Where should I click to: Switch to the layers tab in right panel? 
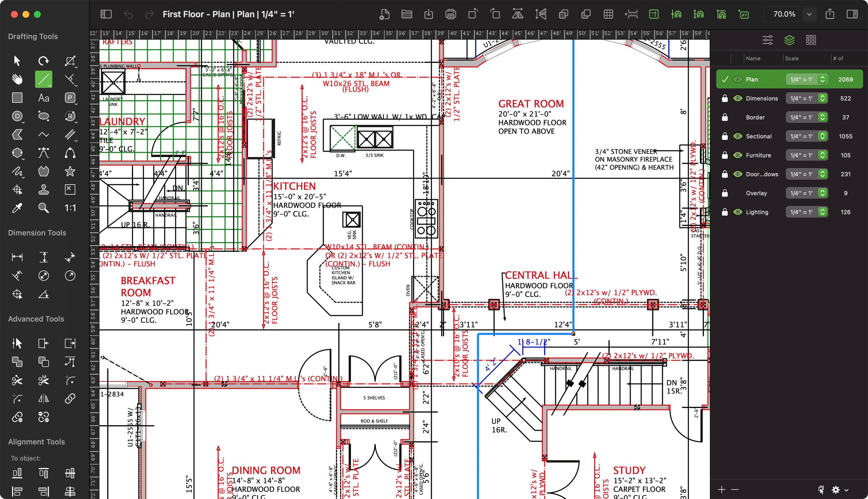click(790, 40)
